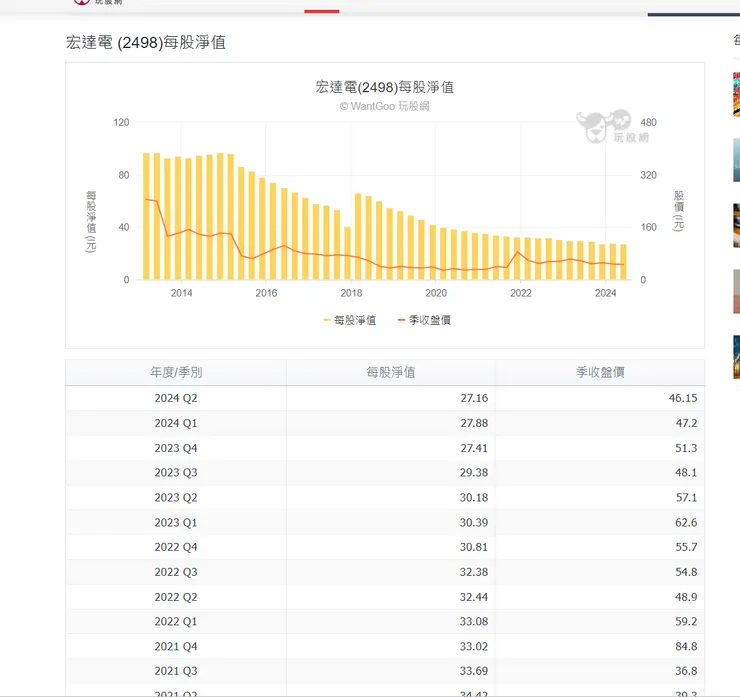740x697 pixels.
Task: Click the 2014 x-axis label
Action: (x=181, y=293)
